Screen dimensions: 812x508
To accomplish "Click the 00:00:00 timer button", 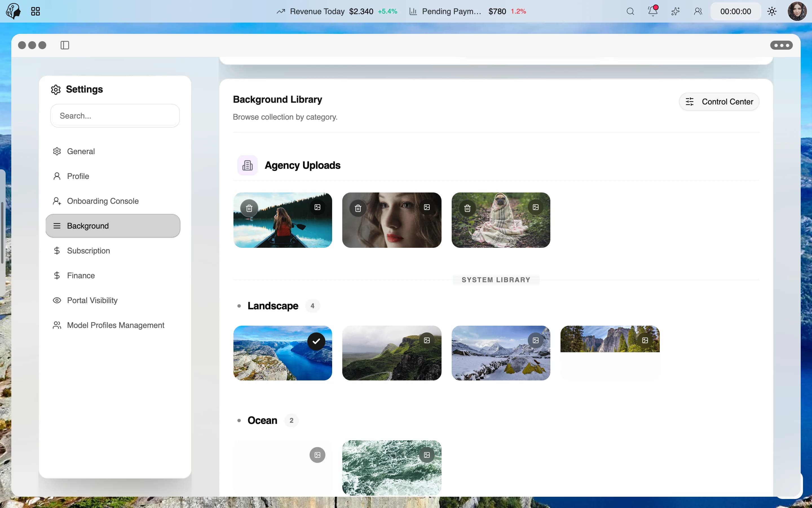I will tap(736, 11).
